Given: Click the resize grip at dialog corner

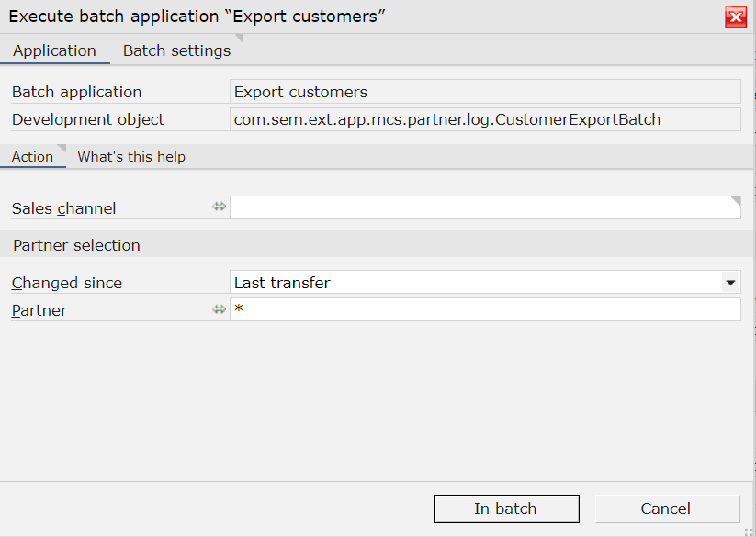Looking at the screenshot, I should 749,531.
